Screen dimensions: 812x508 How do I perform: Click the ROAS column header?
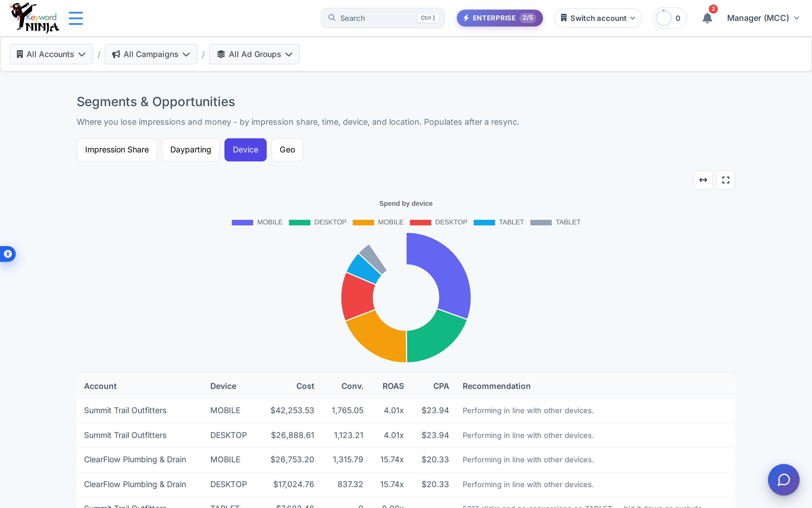point(393,386)
